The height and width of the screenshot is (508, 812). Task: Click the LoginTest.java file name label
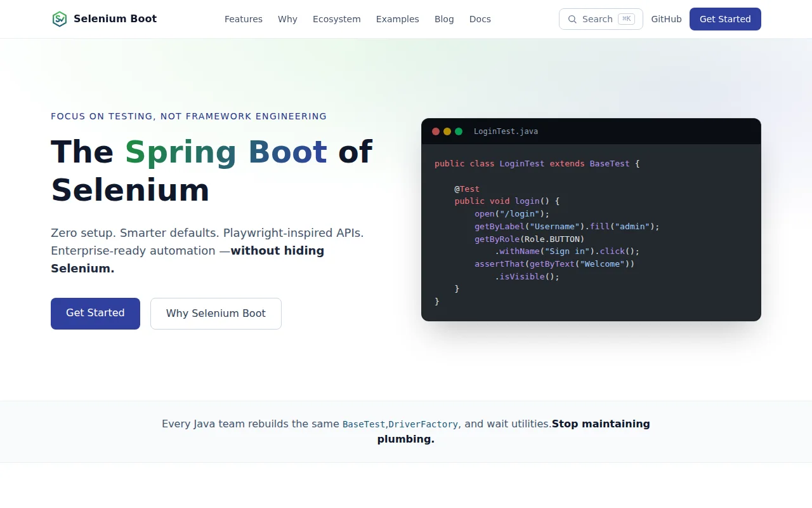[x=506, y=131]
